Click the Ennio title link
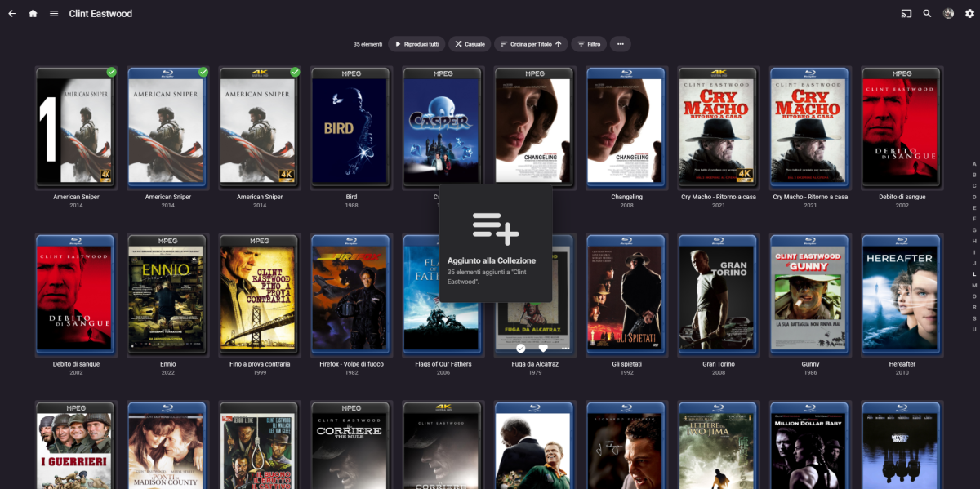Viewport: 980px width, 489px height. (167, 364)
